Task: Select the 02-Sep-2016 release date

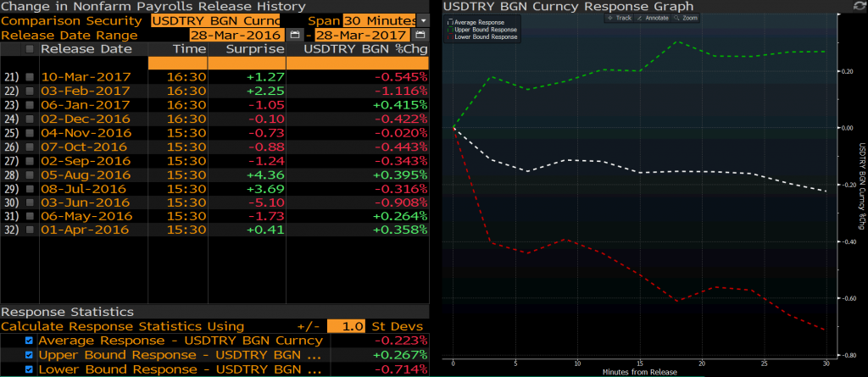Action: 86,161
